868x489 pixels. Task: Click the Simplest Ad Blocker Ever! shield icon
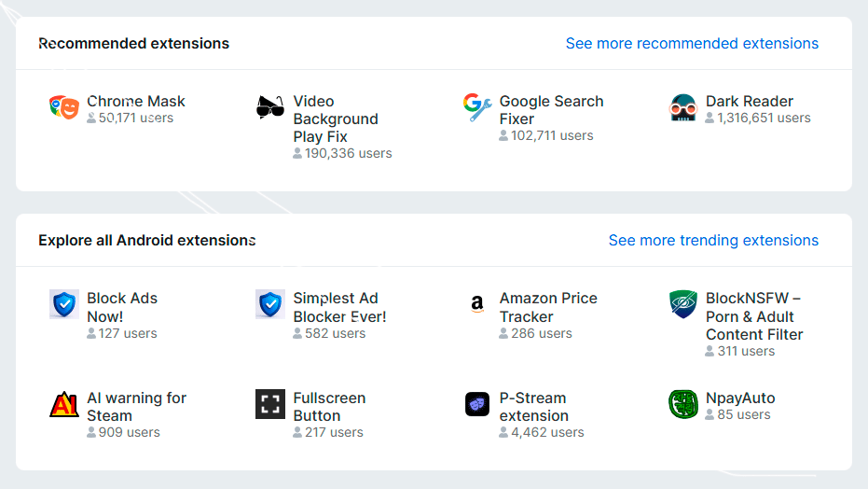(x=270, y=304)
